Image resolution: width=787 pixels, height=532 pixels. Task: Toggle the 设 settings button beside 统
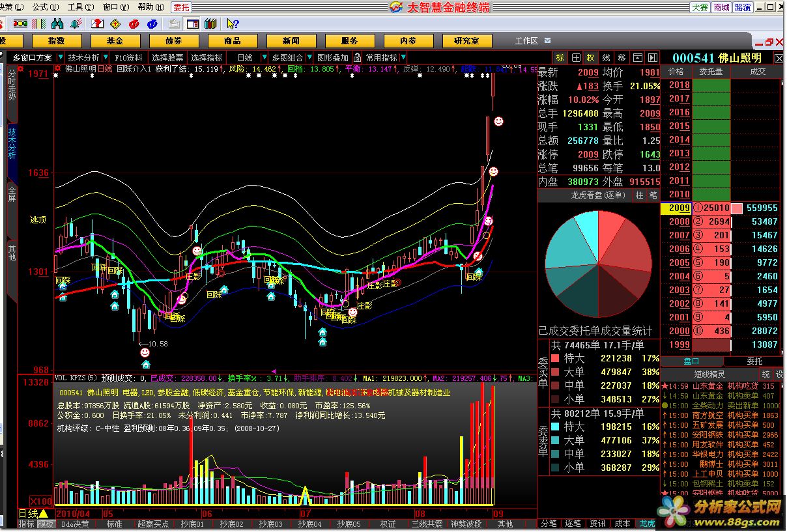(x=779, y=374)
